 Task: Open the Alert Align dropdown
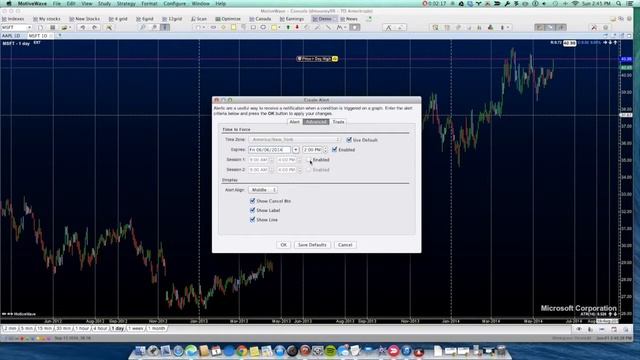pos(263,190)
